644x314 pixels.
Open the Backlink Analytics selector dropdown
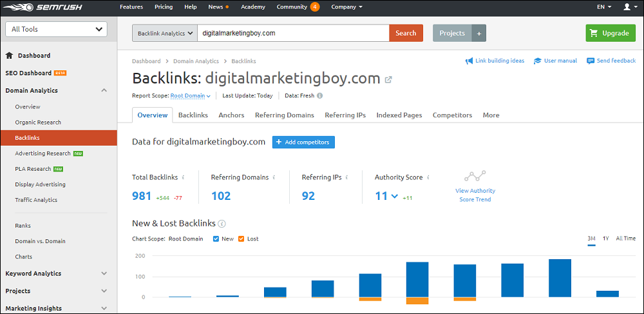coord(165,34)
